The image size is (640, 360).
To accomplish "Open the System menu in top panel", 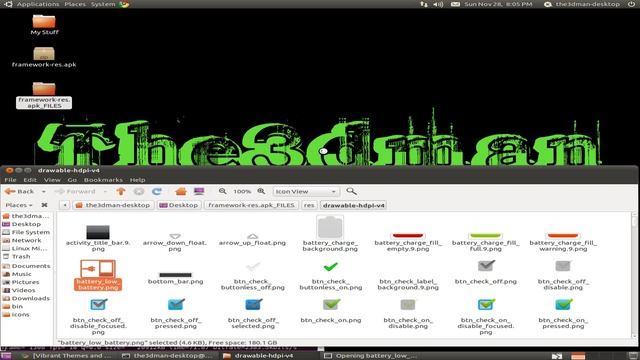I will [x=103, y=4].
